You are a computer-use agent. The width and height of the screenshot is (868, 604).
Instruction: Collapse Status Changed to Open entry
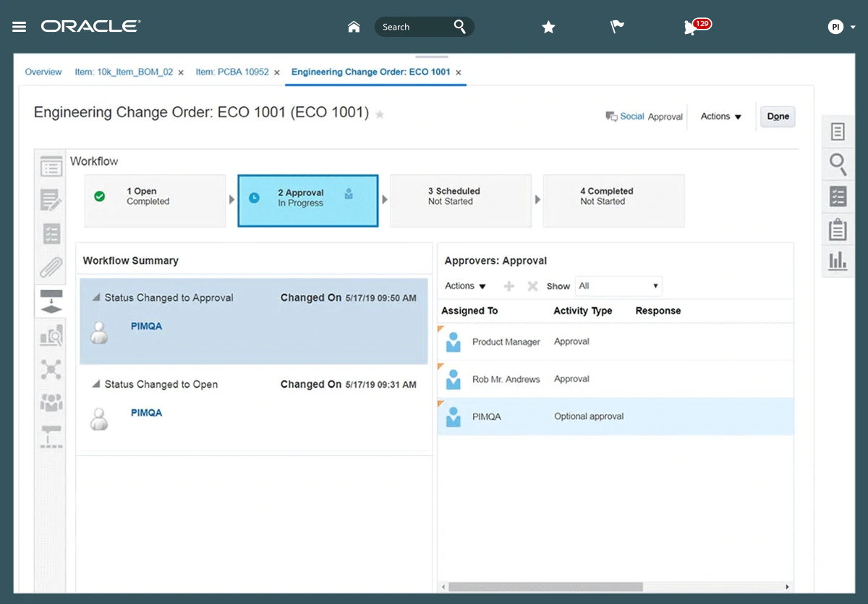96,385
